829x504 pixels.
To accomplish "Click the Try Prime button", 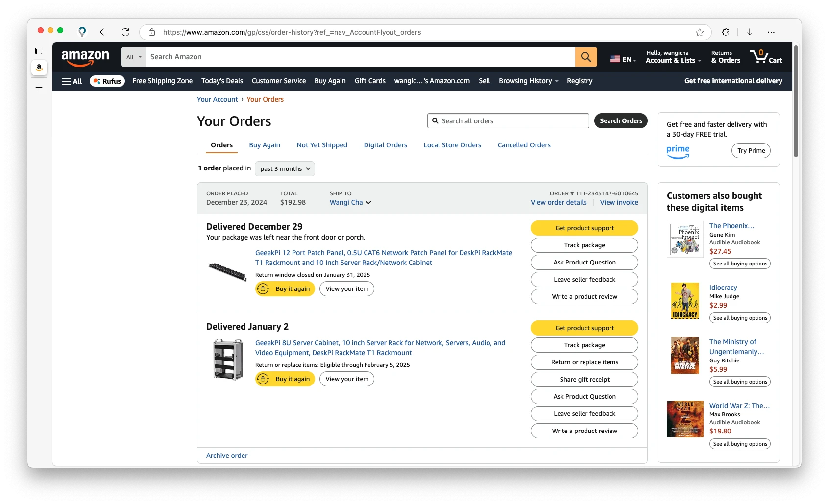I will (x=751, y=151).
